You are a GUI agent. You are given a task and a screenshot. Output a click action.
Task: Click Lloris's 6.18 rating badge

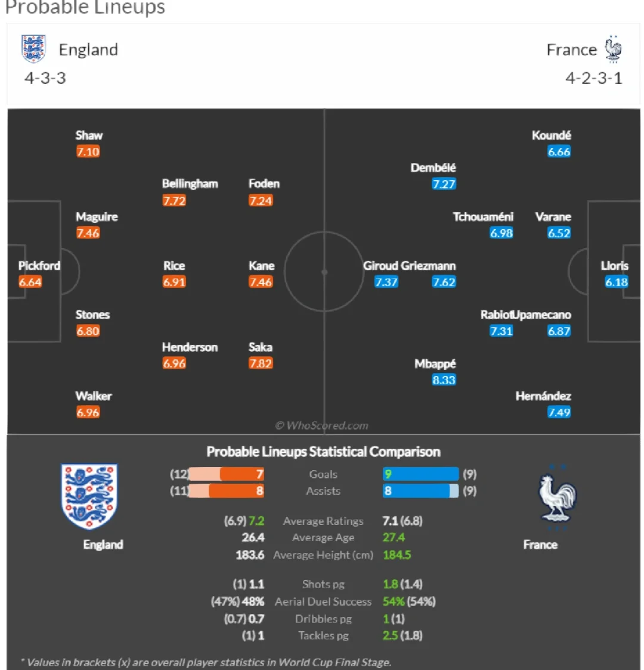pyautogui.click(x=616, y=282)
